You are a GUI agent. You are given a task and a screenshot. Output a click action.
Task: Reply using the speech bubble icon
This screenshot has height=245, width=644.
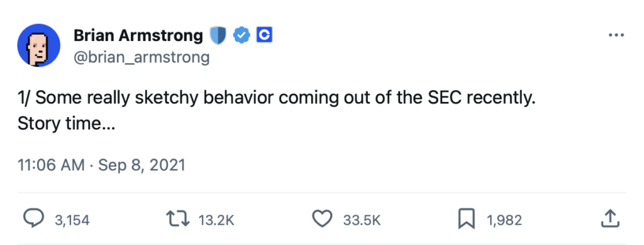pyautogui.click(x=33, y=219)
